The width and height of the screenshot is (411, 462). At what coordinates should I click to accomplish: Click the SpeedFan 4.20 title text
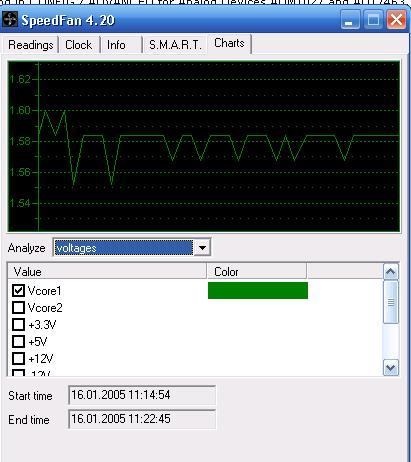point(68,20)
